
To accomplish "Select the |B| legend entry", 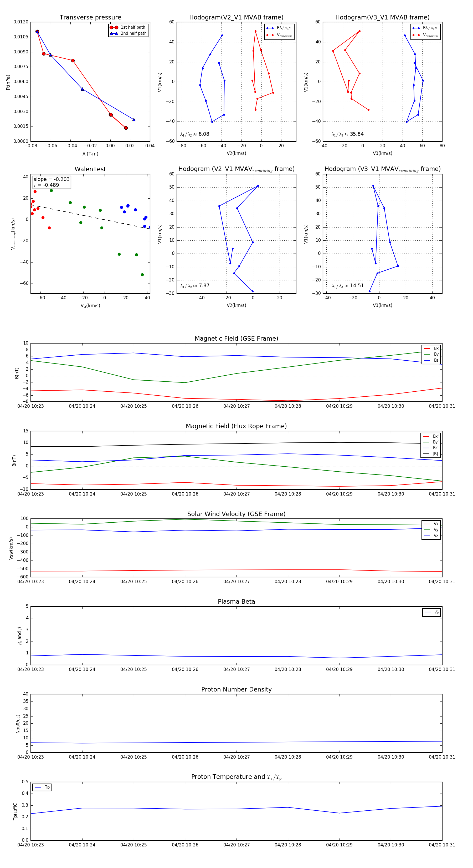I will pyautogui.click(x=431, y=454).
